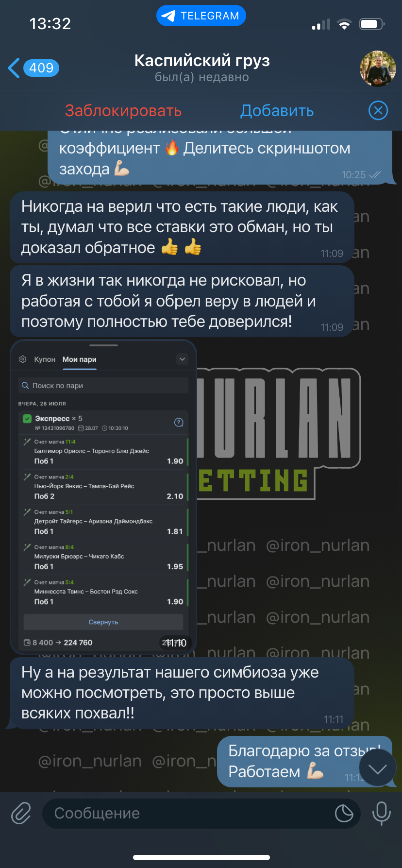Click the gear icon in the bet slip image
Screen dimensions: 402x868
coord(22,359)
